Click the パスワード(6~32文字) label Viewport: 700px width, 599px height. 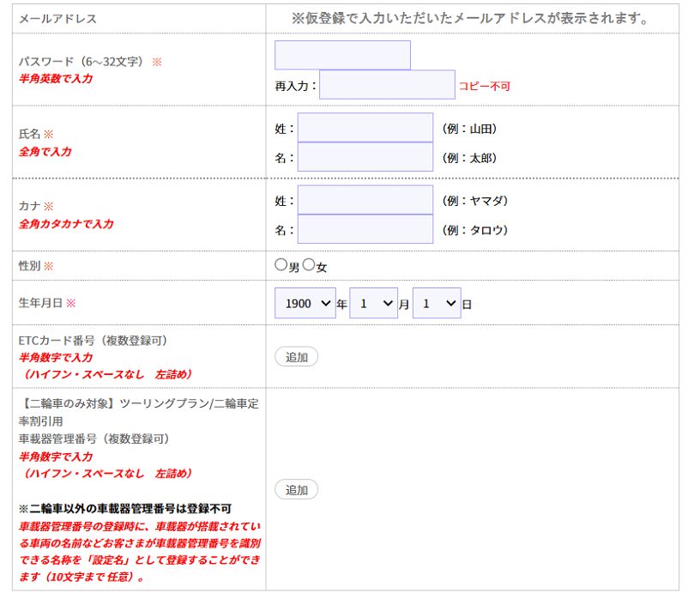tap(81, 61)
